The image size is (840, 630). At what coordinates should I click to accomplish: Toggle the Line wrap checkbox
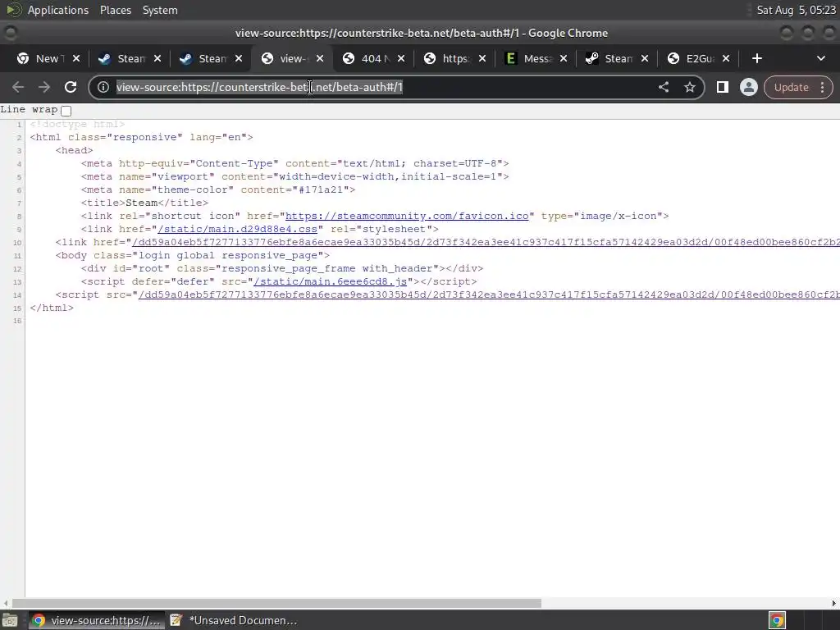coord(66,111)
